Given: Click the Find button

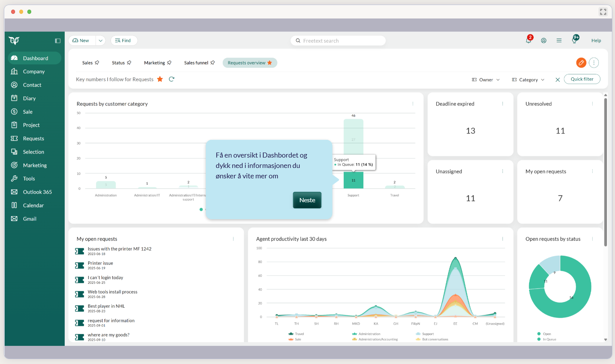Looking at the screenshot, I should (124, 40).
